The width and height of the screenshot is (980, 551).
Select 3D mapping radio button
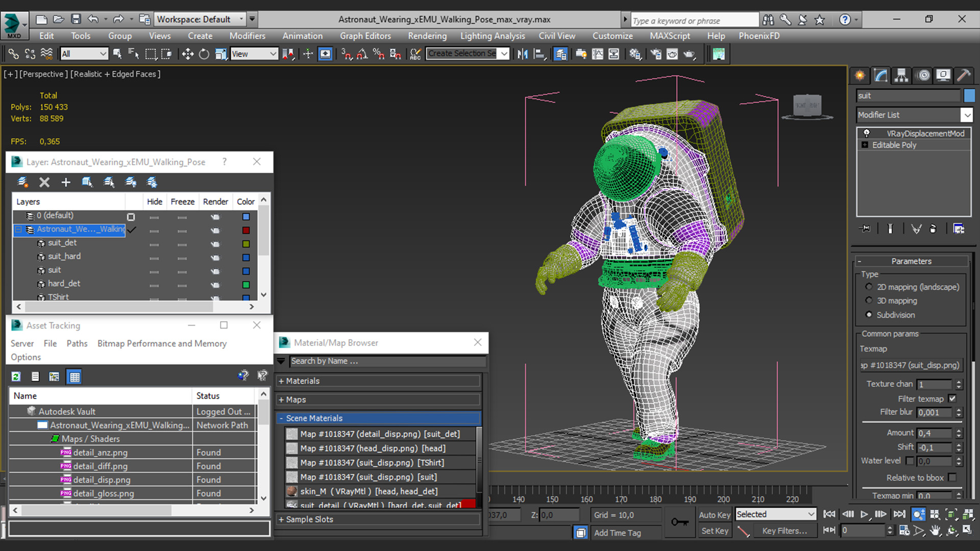pyautogui.click(x=869, y=300)
